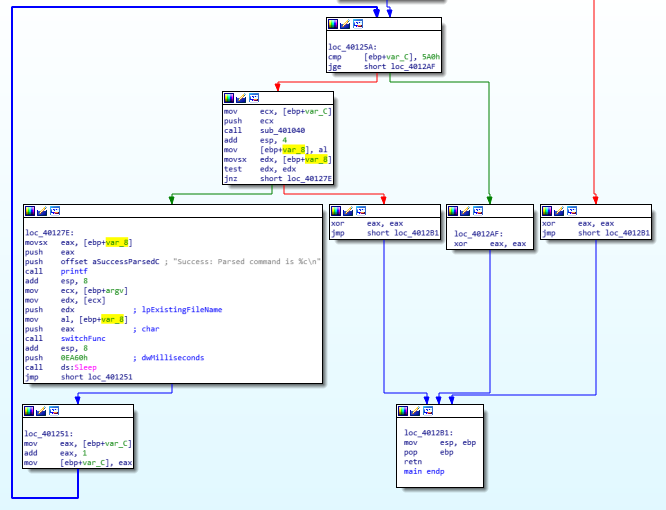The width and height of the screenshot is (666, 510).
Task: Select the loc_401251: label
Action: click(x=49, y=434)
